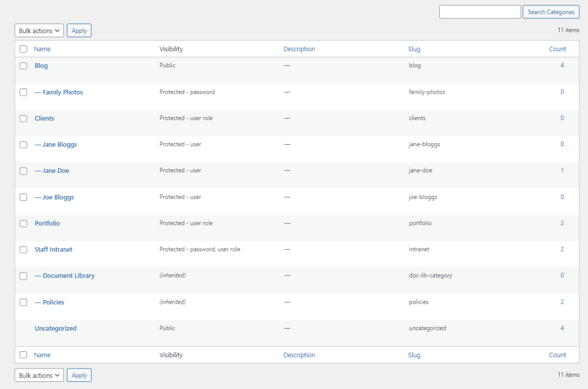Click the Policies post count number
Viewport: 588px width, 389px height.
pos(562,302)
